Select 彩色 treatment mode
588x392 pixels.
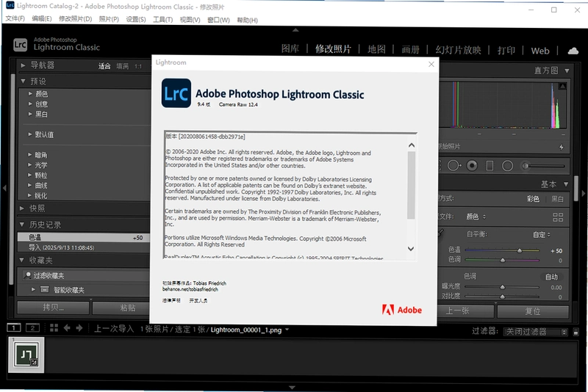(533, 199)
